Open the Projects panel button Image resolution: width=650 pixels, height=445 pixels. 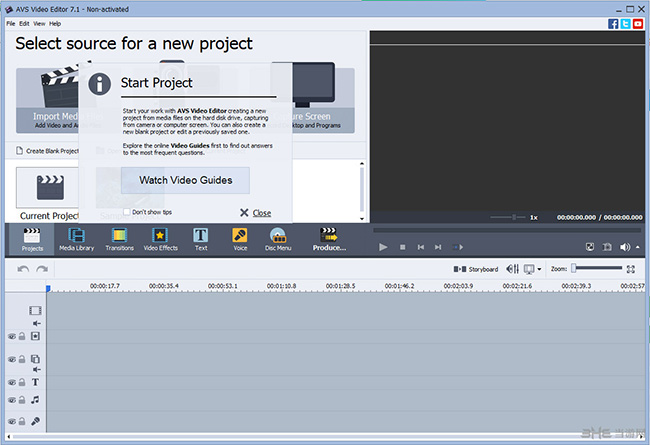[32, 239]
